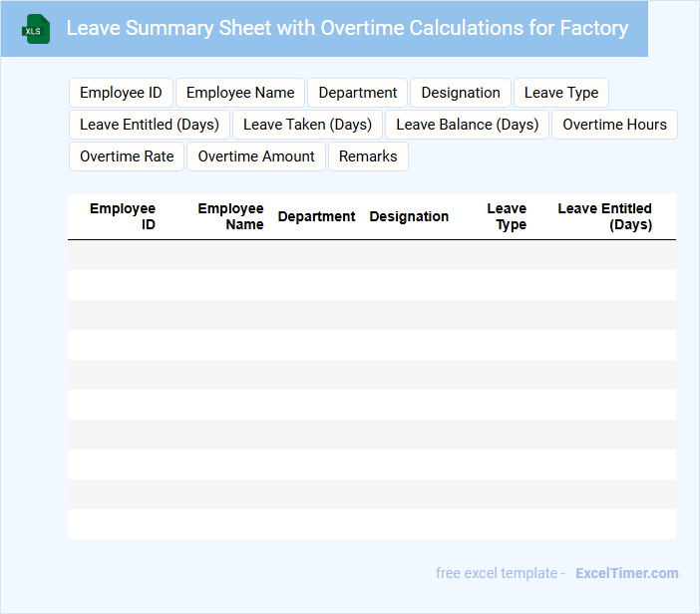Select the Employee ID tag

click(x=121, y=93)
